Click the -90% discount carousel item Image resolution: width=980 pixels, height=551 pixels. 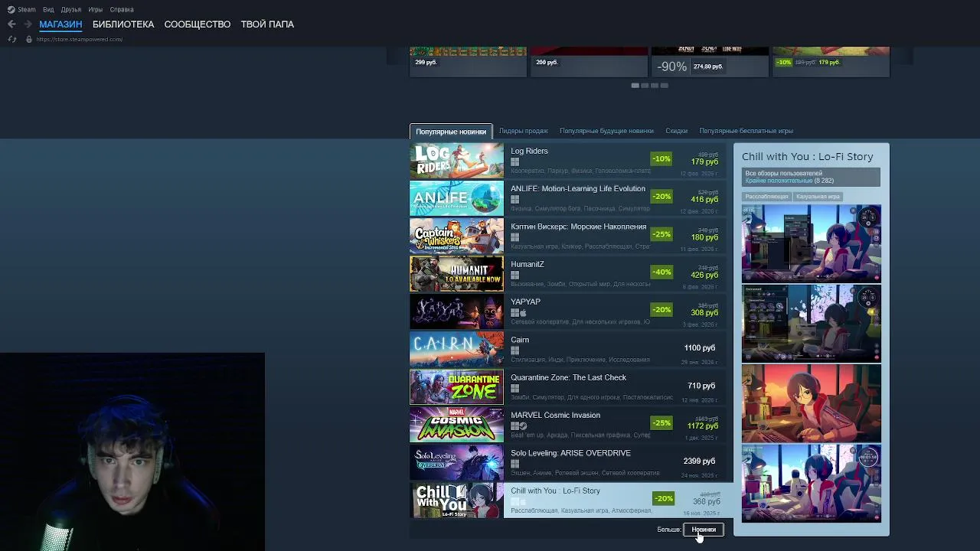point(710,61)
